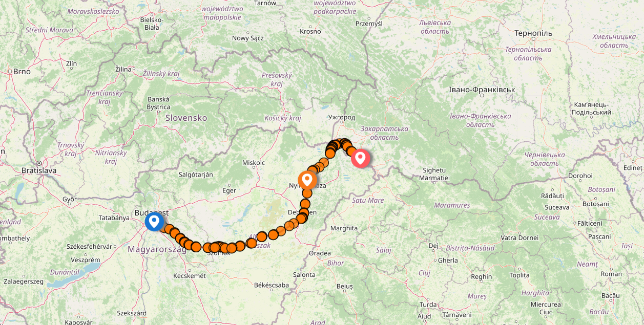Screen dimensions: 644x325
Task: Open the red destination pin near Закарпатська область
Action: [360, 158]
